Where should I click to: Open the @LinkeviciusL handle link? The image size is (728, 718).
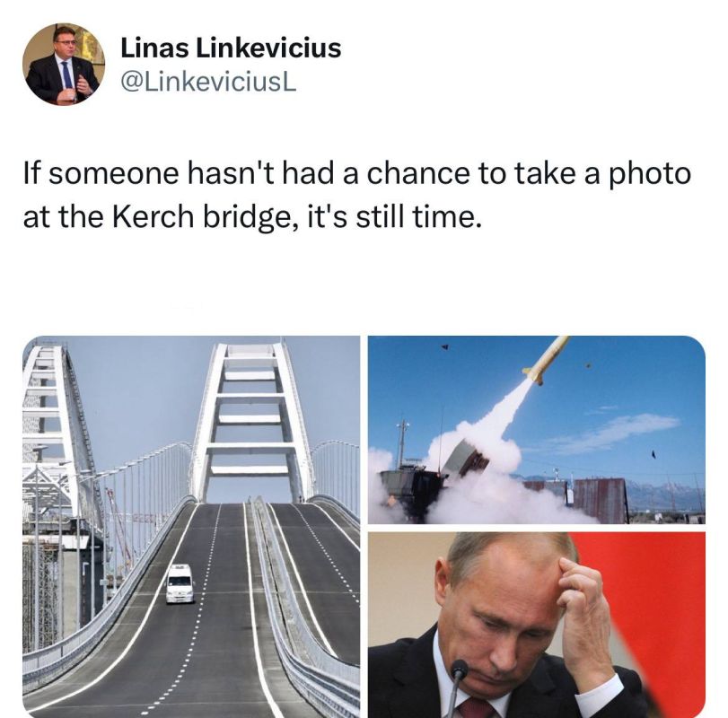208,83
